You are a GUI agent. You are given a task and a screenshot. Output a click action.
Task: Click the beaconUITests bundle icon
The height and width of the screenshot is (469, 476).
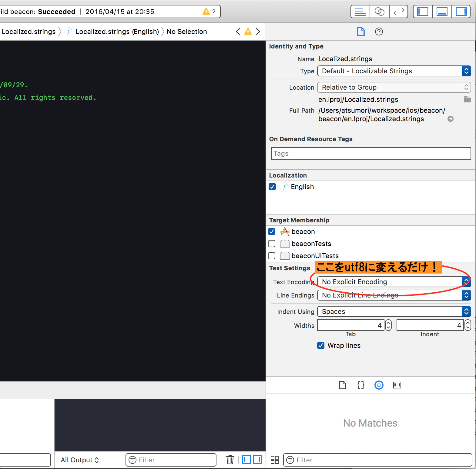(285, 256)
